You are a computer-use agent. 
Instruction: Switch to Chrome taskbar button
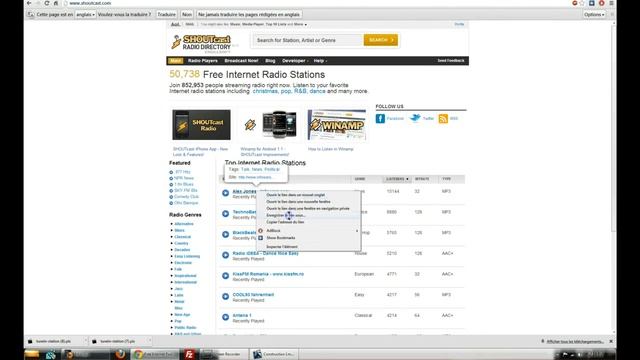tap(155, 354)
